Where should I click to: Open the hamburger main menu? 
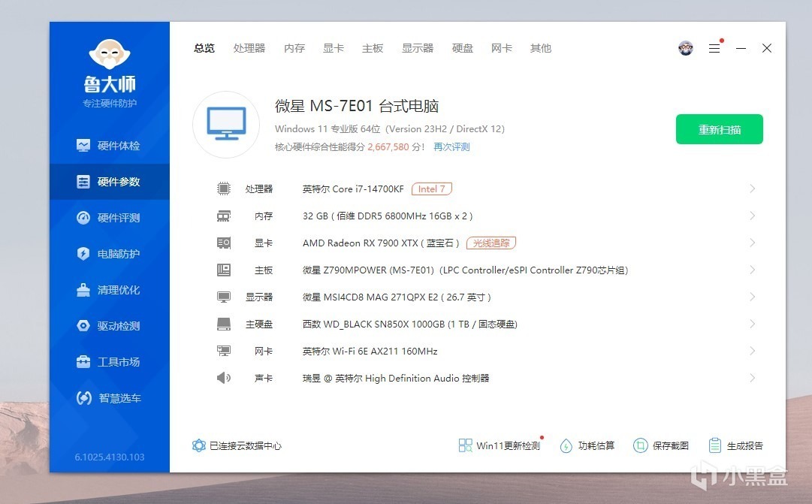point(714,48)
